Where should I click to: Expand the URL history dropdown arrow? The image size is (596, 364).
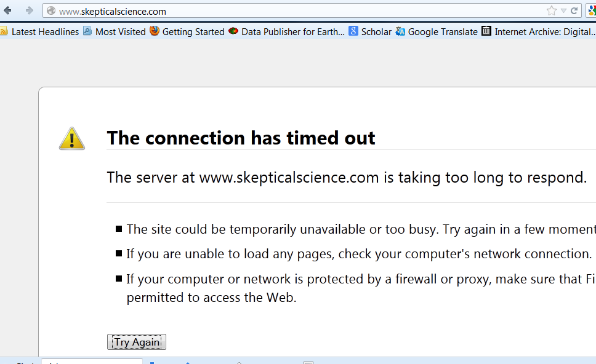tap(563, 10)
